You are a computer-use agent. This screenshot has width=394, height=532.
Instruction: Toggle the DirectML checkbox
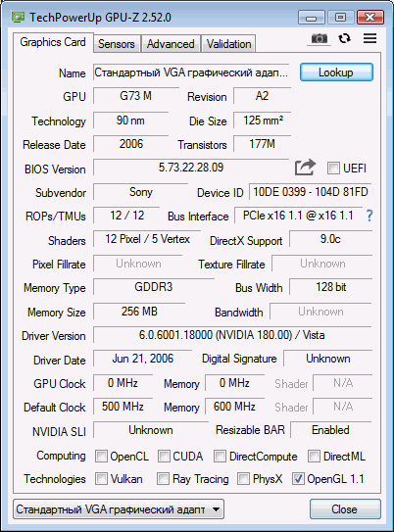pyautogui.click(x=314, y=457)
